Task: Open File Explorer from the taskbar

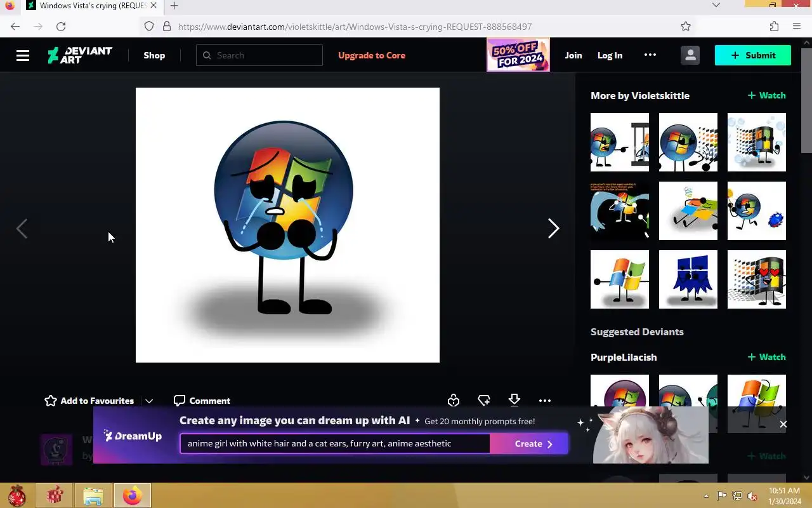Action: coord(93,495)
